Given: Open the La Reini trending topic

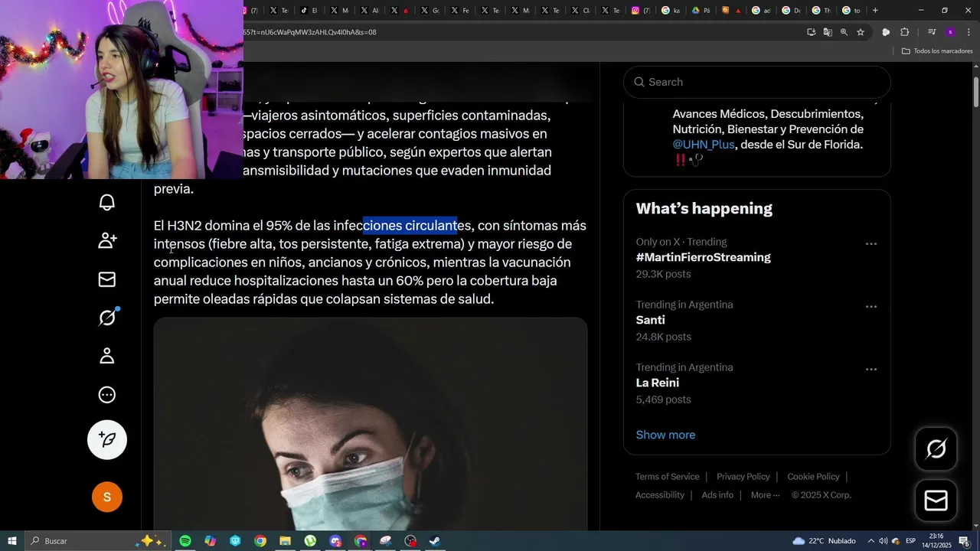Looking at the screenshot, I should [x=657, y=383].
